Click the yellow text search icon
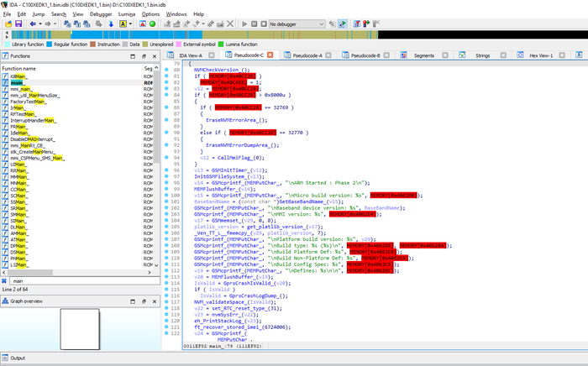 (x=123, y=24)
